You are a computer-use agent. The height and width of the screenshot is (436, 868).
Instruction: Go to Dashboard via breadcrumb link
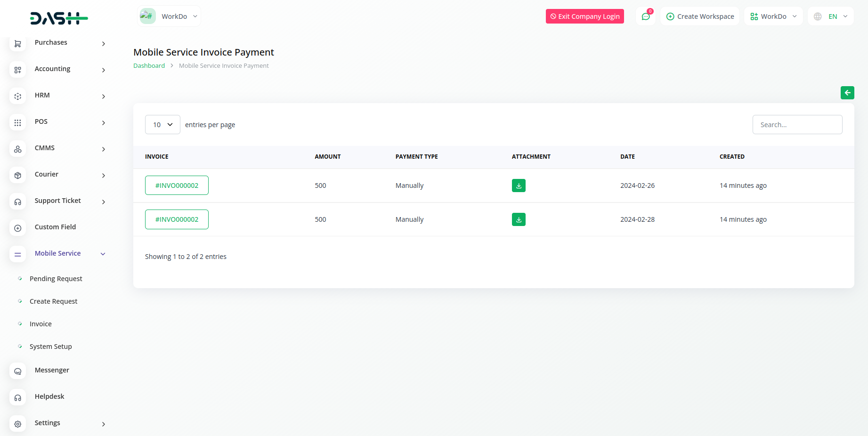149,66
